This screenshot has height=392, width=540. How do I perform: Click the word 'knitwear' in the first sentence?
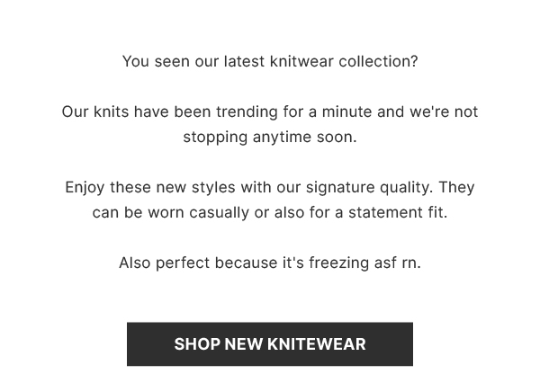pos(301,62)
